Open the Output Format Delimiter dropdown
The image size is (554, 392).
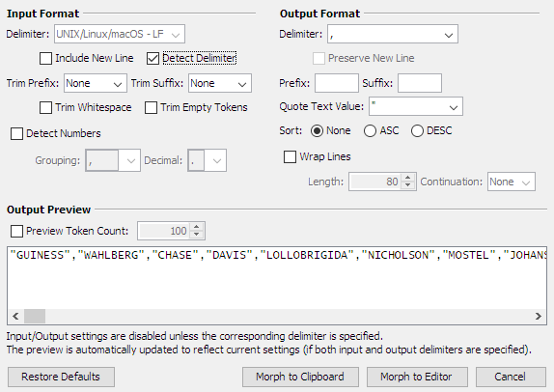393,34
